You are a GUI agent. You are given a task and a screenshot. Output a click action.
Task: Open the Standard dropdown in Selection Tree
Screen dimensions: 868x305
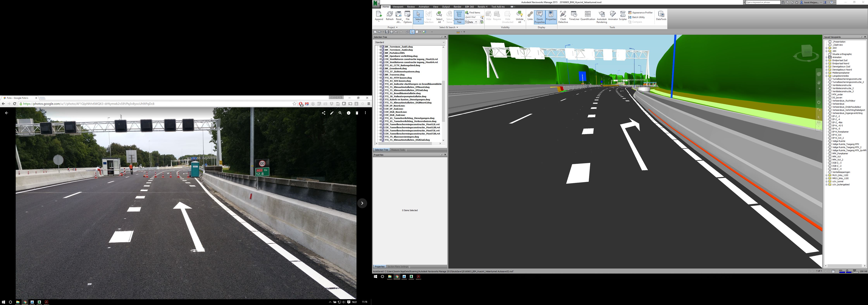tap(410, 42)
